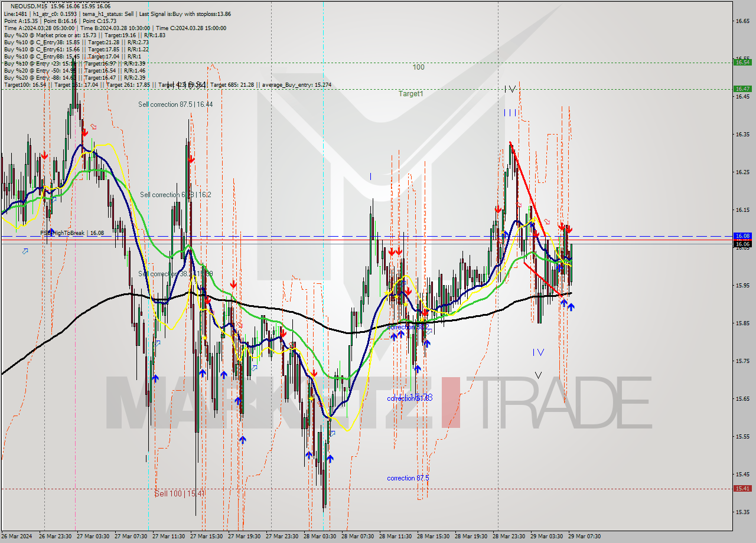
Task: Click the '27 Mar 23:30' time label
Action: [x=282, y=537]
